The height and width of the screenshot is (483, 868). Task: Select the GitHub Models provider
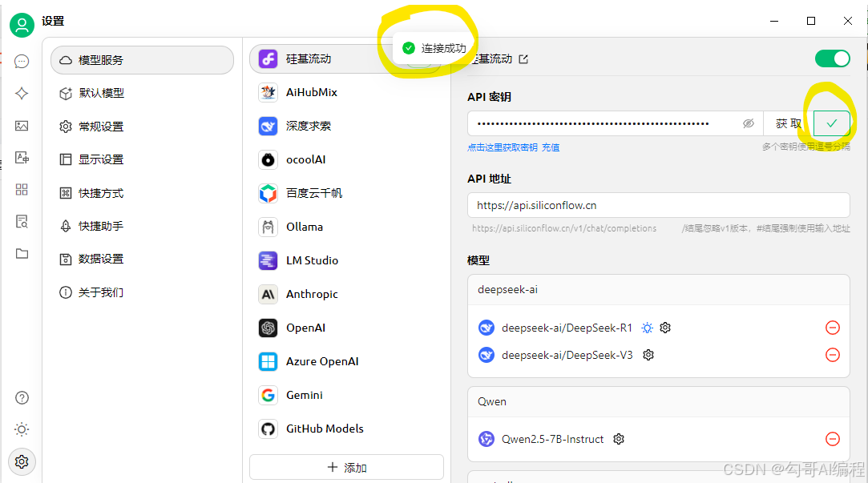pos(346,429)
